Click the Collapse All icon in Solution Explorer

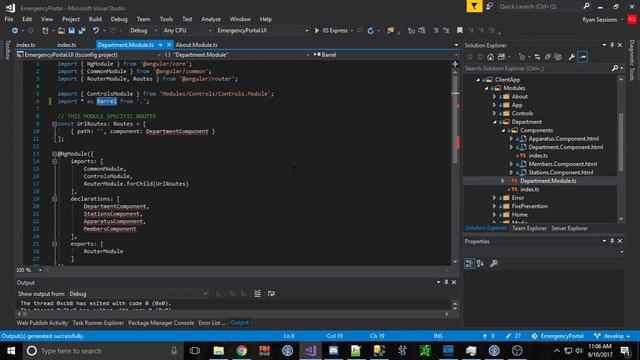pos(547,57)
